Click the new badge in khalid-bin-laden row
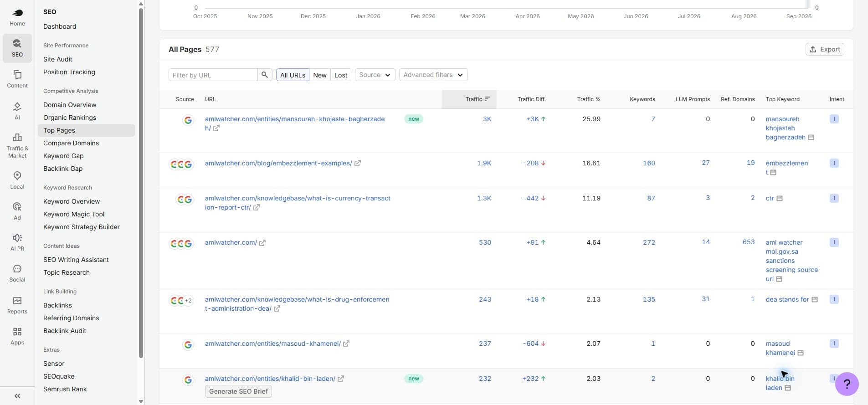The height and width of the screenshot is (405, 868). [x=414, y=379]
